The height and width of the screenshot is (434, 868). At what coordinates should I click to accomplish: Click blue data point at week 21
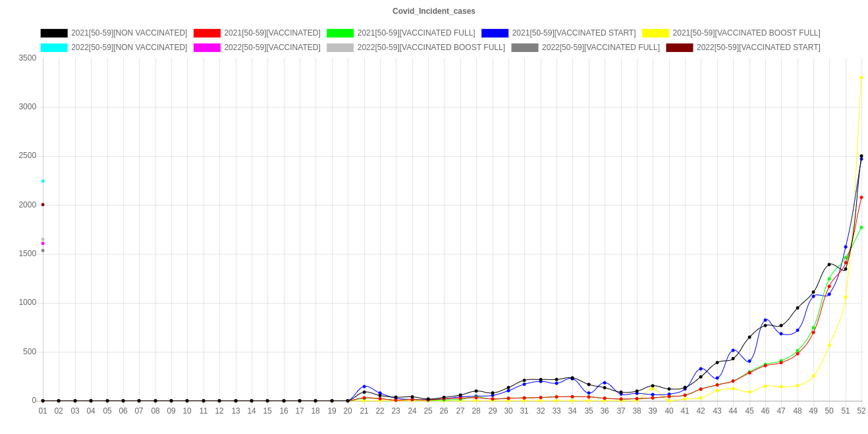[x=364, y=386]
